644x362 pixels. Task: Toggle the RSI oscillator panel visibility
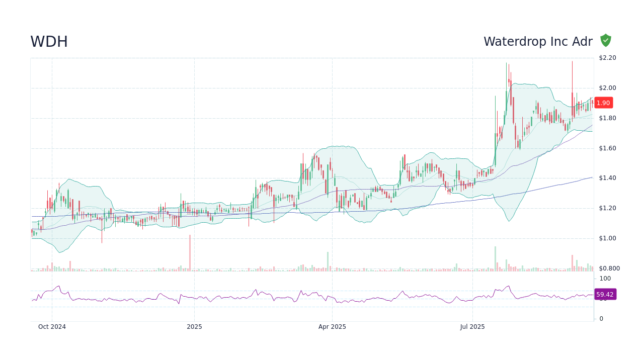tap(312, 297)
